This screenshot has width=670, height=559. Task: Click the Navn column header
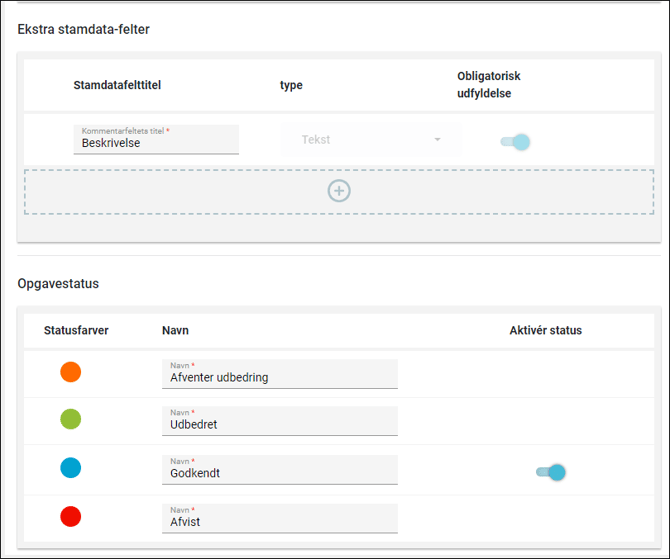click(x=175, y=330)
